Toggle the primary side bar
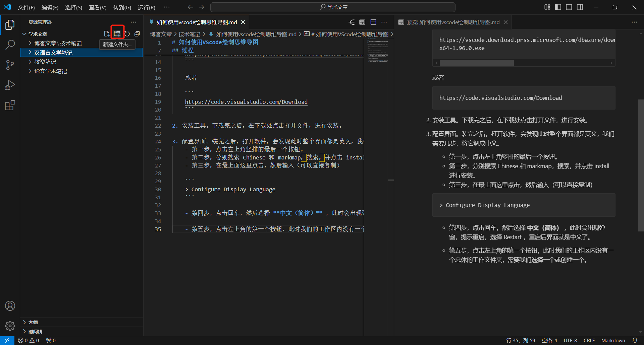Viewport: 644px width, 345px height. coord(558,7)
